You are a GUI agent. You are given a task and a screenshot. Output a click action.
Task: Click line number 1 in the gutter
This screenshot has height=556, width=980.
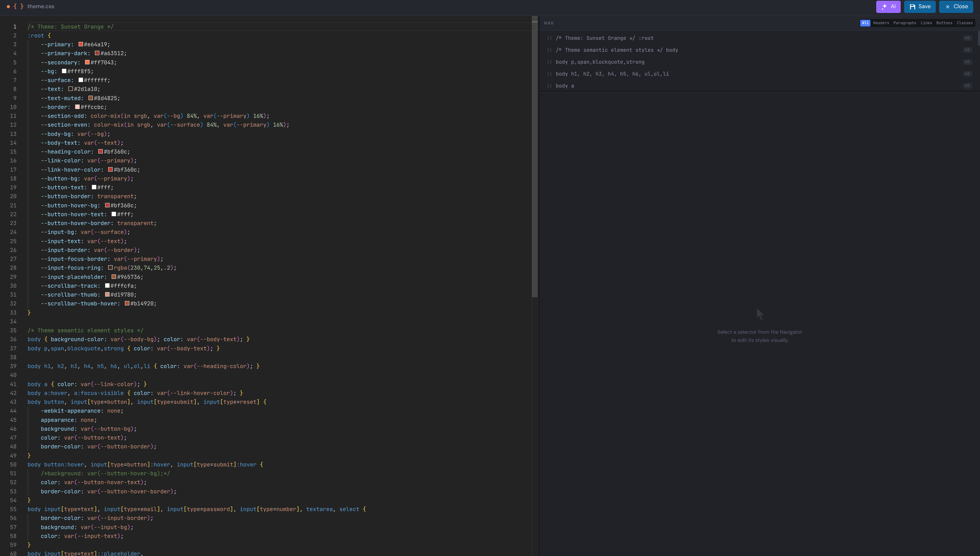tap(15, 27)
